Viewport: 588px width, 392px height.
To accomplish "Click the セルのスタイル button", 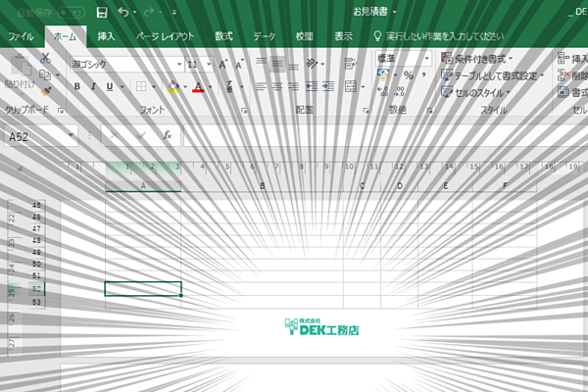I will click(476, 92).
